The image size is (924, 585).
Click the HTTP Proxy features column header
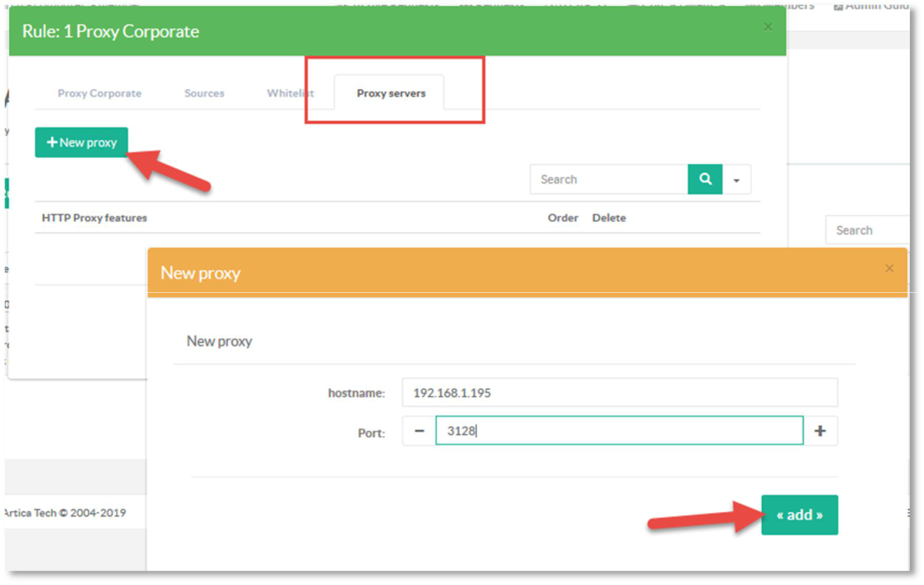click(95, 218)
